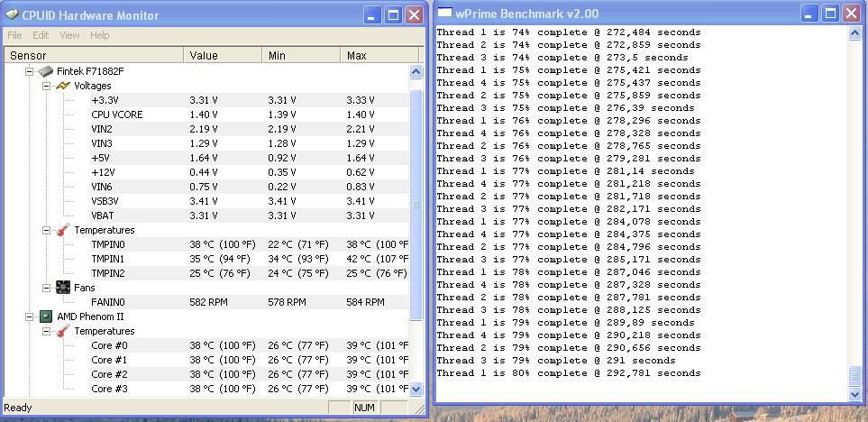
Task: Click the NUM status bar indicator
Action: pyautogui.click(x=364, y=408)
